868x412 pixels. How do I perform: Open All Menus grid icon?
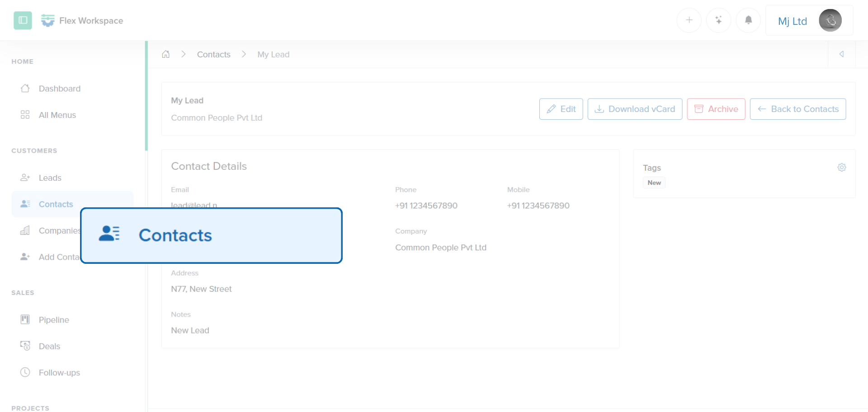point(25,115)
